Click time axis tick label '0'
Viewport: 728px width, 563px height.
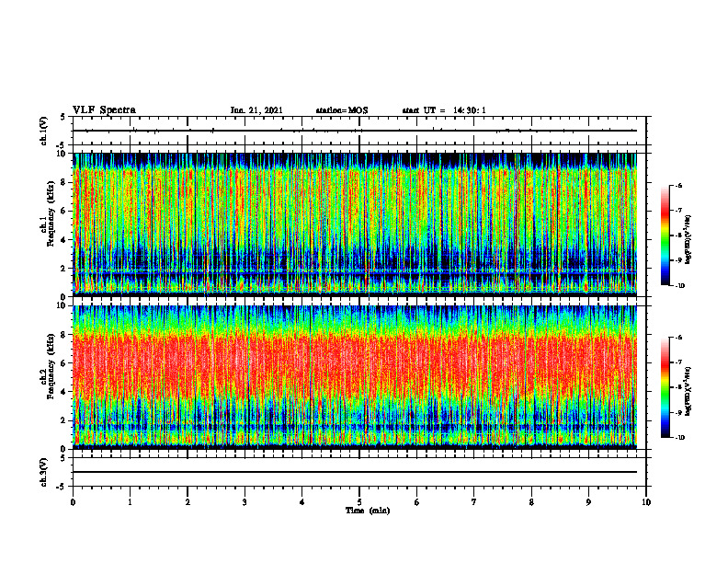click(73, 502)
